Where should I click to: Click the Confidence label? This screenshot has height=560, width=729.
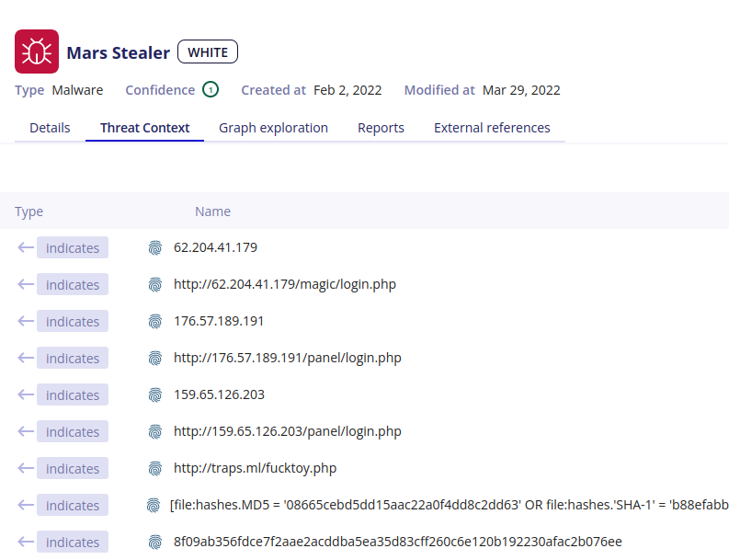click(x=160, y=90)
